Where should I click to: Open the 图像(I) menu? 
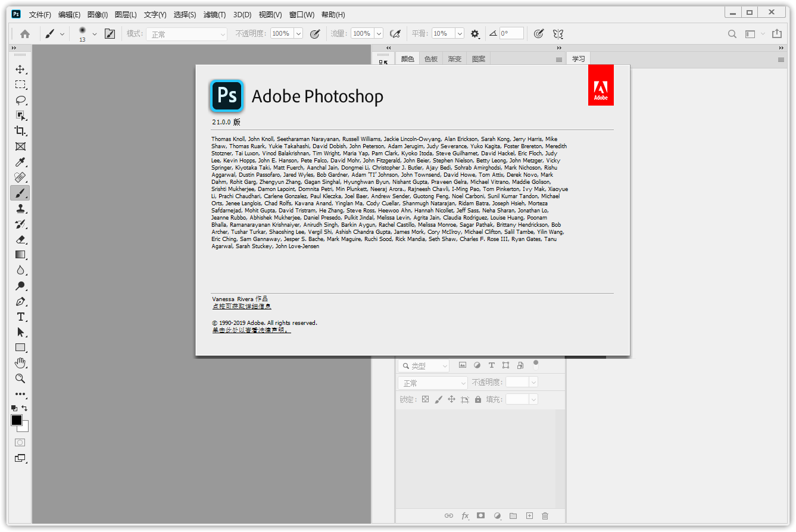pyautogui.click(x=98, y=15)
